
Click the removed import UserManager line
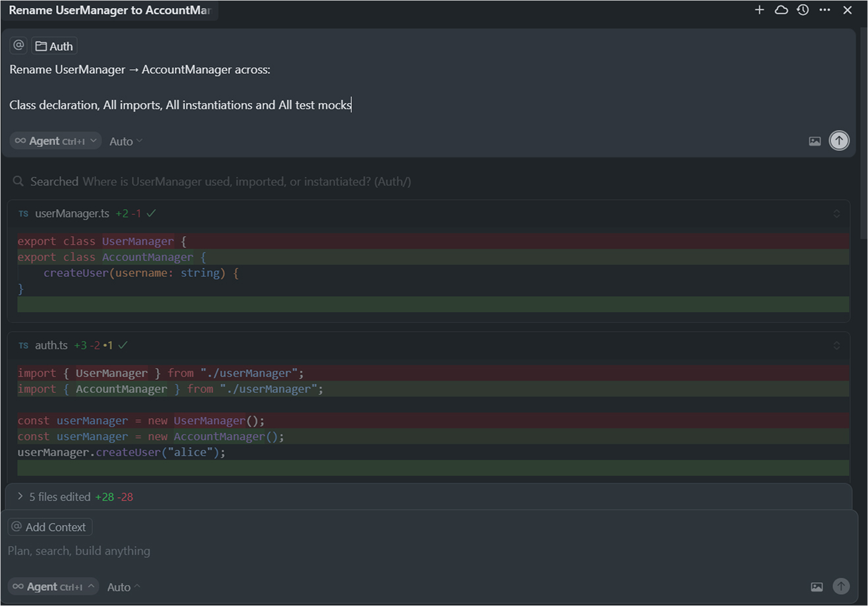[x=433, y=373]
